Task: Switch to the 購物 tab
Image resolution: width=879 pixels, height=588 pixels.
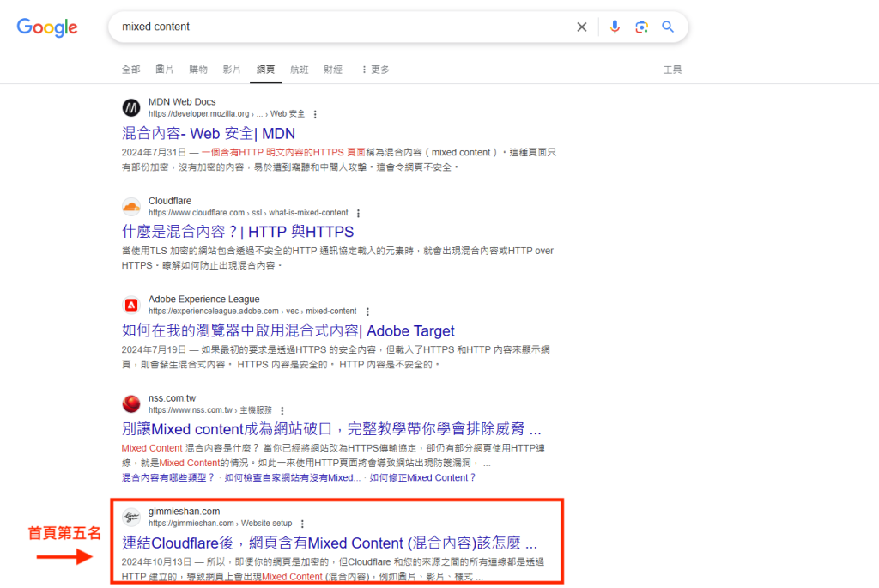Action: click(x=198, y=70)
